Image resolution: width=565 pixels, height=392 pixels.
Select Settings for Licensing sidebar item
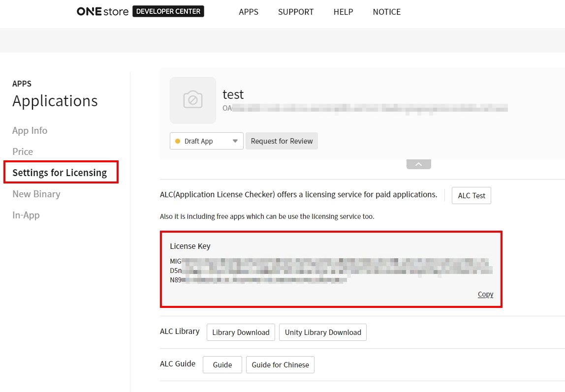[x=60, y=173]
